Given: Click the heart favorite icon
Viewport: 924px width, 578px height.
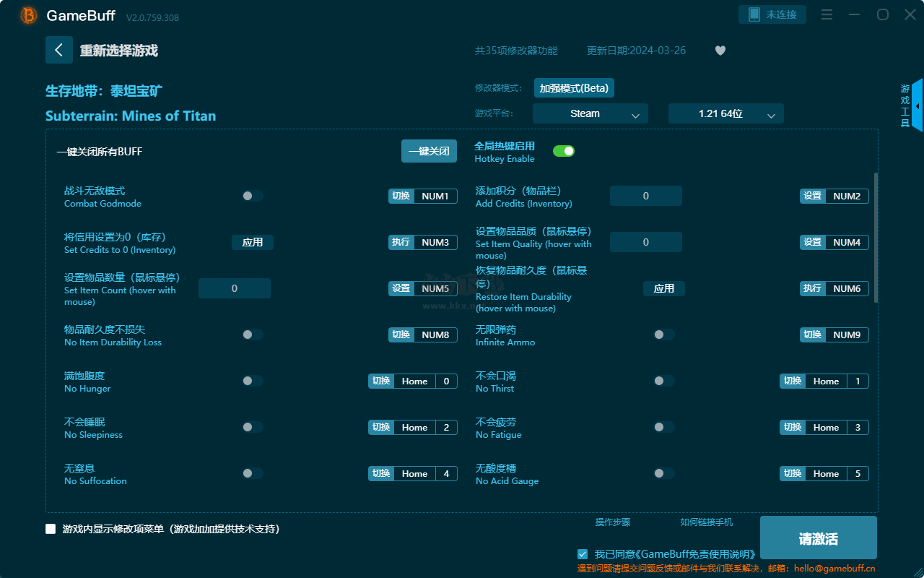Looking at the screenshot, I should click(720, 51).
